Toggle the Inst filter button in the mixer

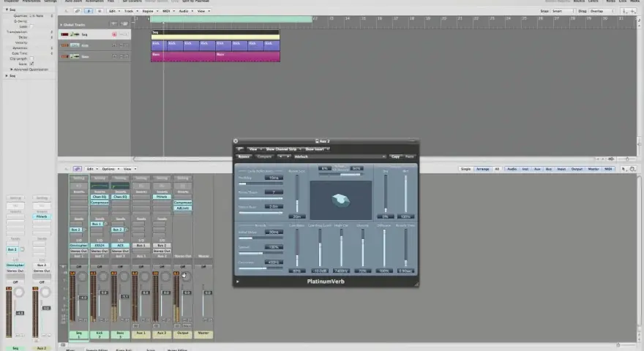click(x=525, y=169)
